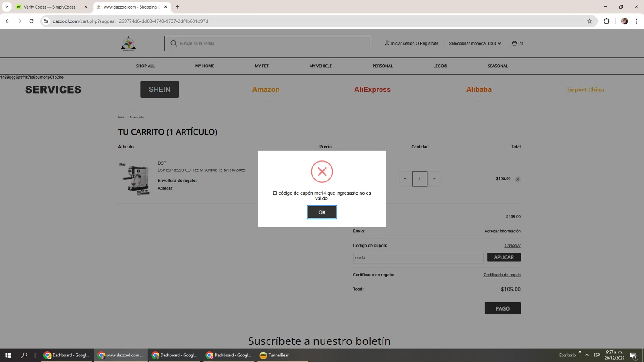
Task: Click the coupon code field containing me14
Action: click(418, 258)
